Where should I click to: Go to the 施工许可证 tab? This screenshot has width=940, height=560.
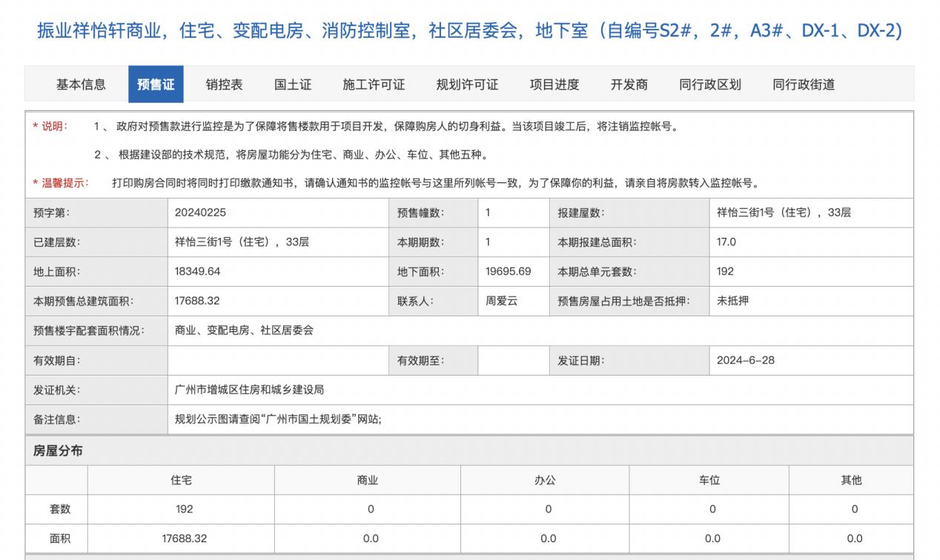point(374,84)
